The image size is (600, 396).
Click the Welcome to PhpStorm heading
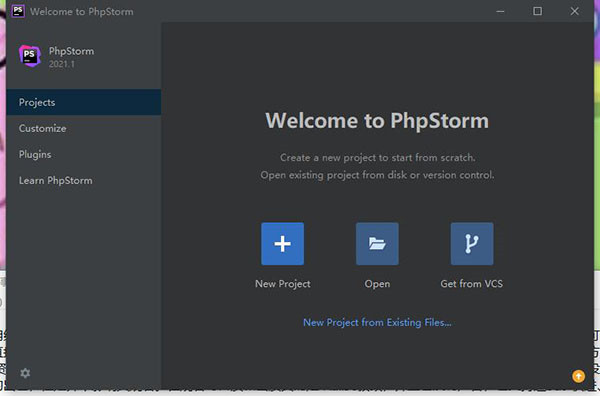click(x=377, y=121)
